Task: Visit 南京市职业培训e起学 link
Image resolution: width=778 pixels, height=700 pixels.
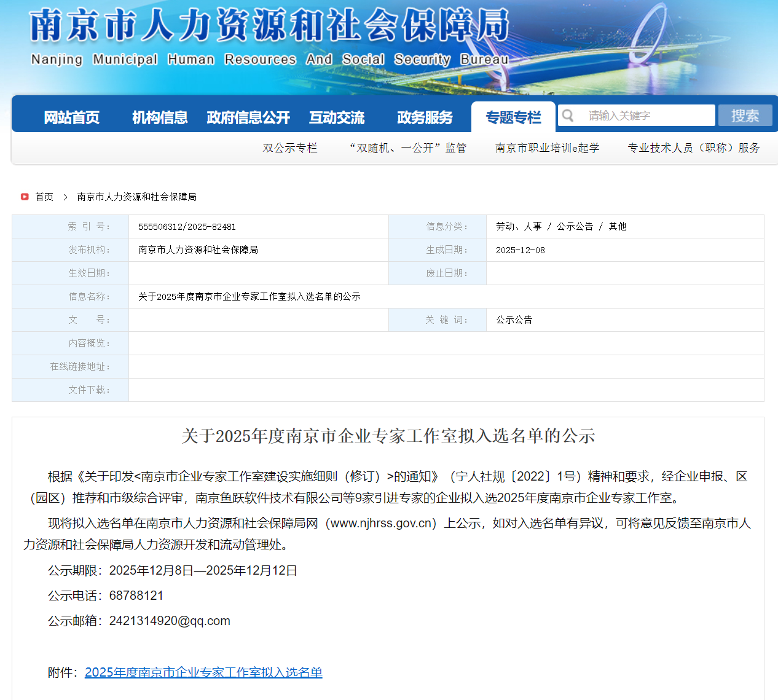Action: tap(547, 148)
